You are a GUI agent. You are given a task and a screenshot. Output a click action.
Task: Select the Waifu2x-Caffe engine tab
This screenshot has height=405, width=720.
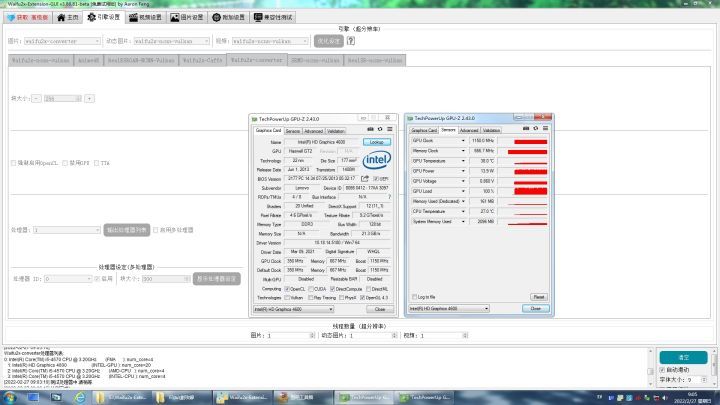(202, 60)
